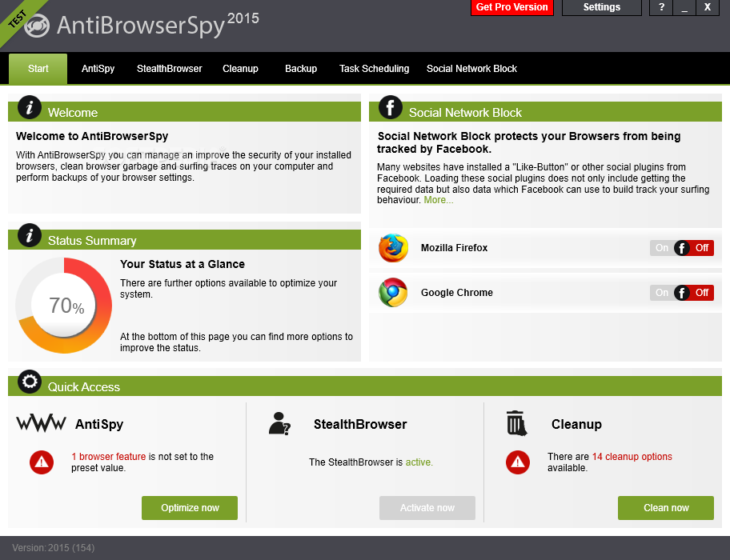Click the Cleanup Quick Access heading
Screen dimensions: 730x560
click(x=576, y=424)
